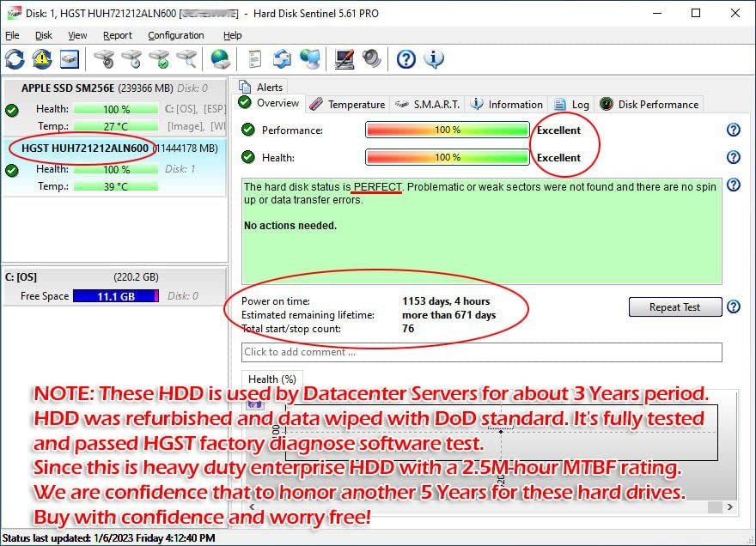The image size is (756, 546).
Task: Click the help icon beside status description
Action: point(734,185)
